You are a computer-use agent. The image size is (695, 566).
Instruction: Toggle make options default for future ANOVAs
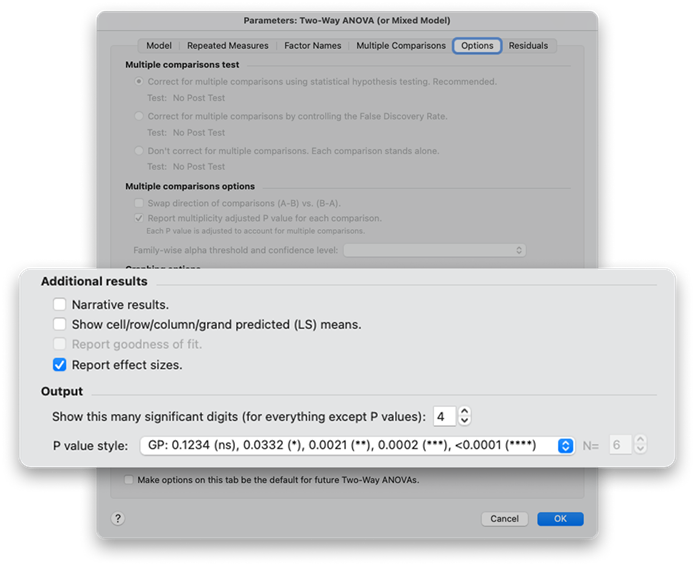pos(129,480)
